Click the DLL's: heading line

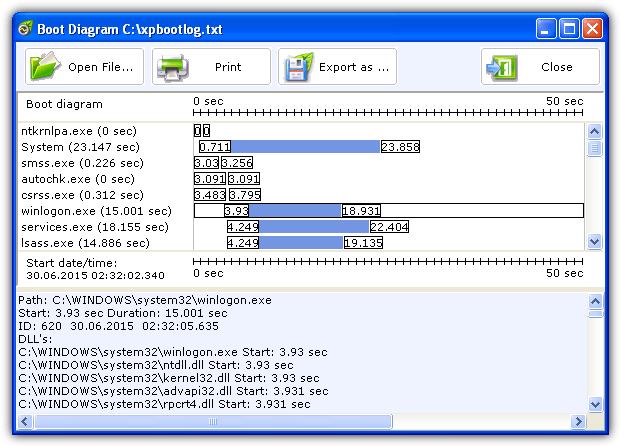click(x=35, y=339)
